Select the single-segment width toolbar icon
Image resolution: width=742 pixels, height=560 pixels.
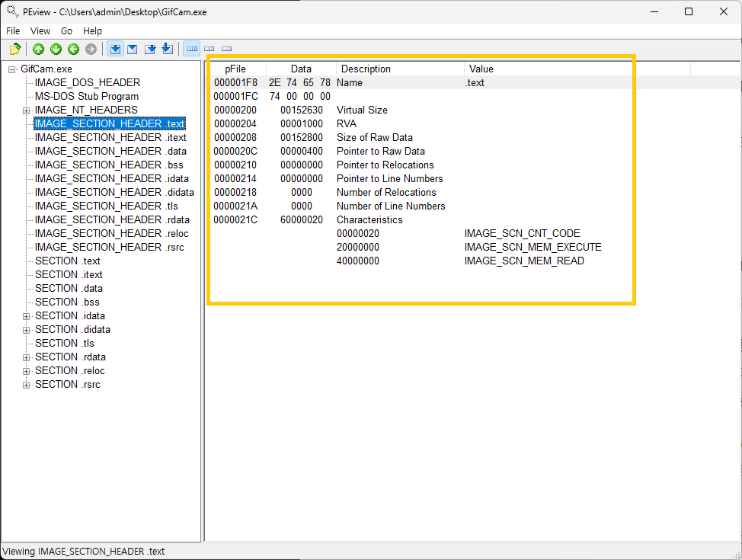point(226,50)
